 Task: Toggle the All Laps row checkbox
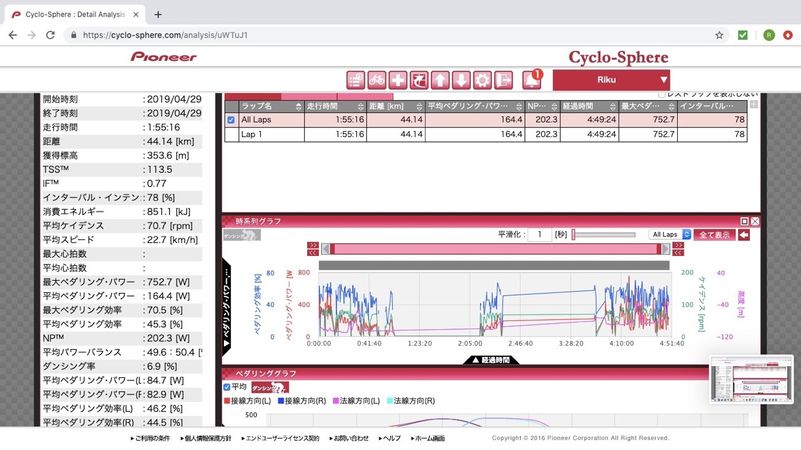pyautogui.click(x=231, y=119)
